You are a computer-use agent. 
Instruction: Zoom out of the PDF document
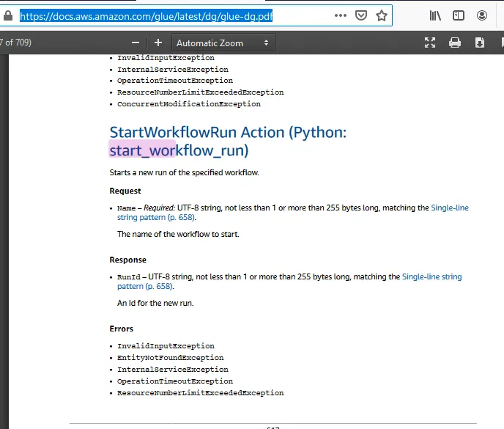[x=136, y=43]
